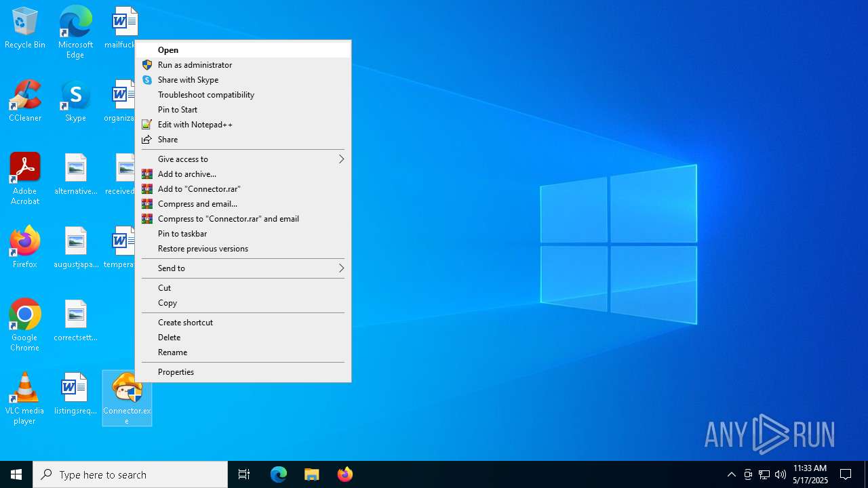Choose Compress and email...
Image resolution: width=868 pixels, height=488 pixels.
pos(243,204)
